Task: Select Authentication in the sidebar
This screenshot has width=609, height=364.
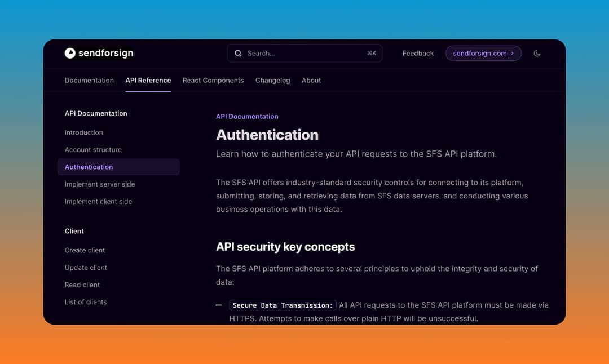Action: (89, 167)
